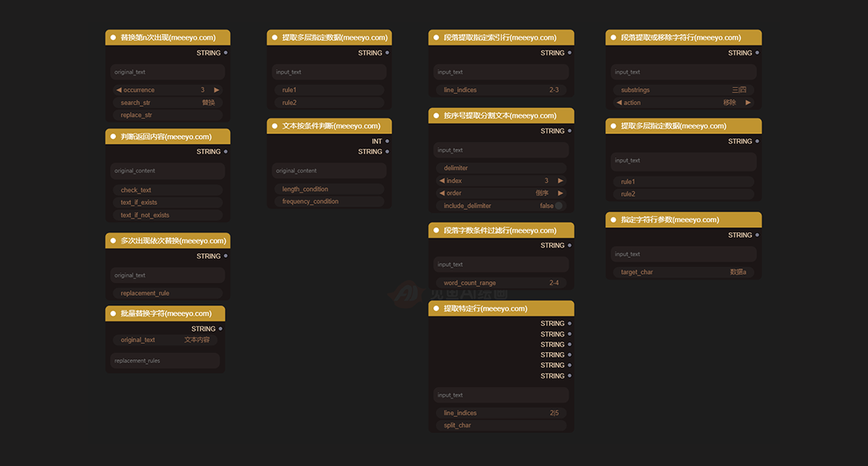Click STRING output slot of 批量替换字符 node
Image resolution: width=868 pixels, height=466 pixels.
(x=220, y=329)
